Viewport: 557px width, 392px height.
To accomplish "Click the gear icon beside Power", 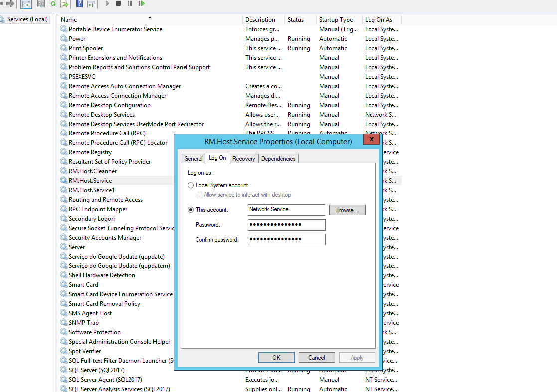I will coord(64,39).
